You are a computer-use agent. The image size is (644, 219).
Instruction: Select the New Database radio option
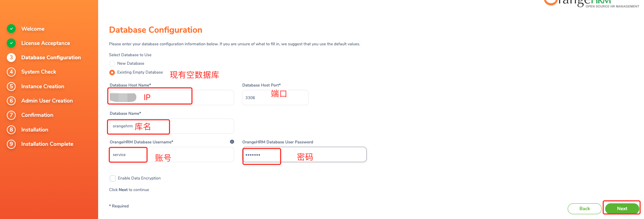[112, 64]
